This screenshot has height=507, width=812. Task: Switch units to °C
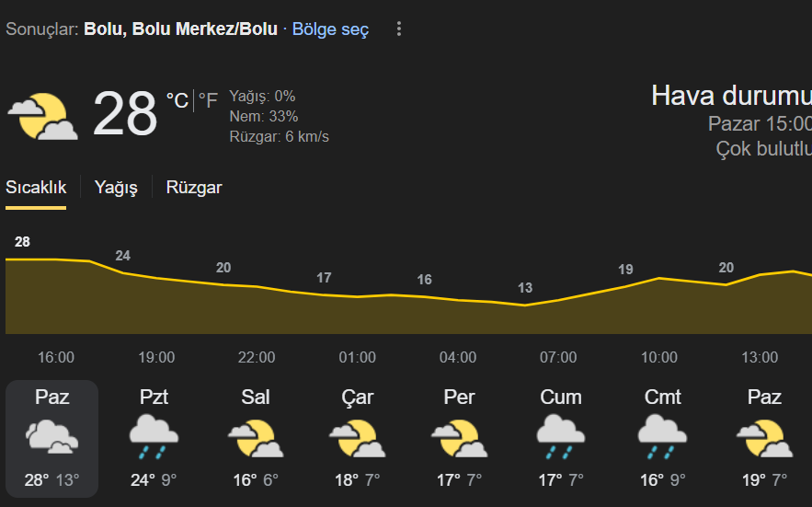177,100
